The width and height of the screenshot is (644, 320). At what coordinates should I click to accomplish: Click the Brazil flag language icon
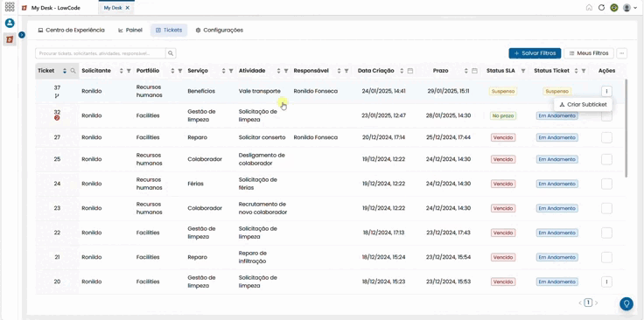tap(614, 7)
